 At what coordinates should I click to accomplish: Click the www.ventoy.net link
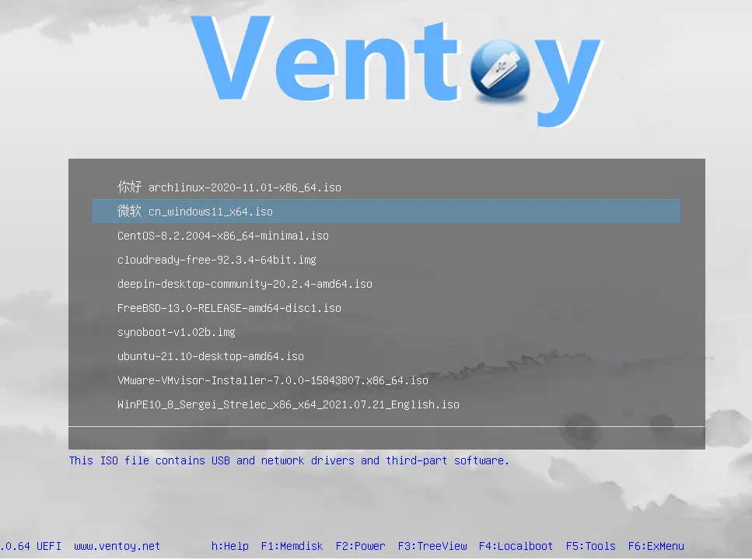point(117,546)
